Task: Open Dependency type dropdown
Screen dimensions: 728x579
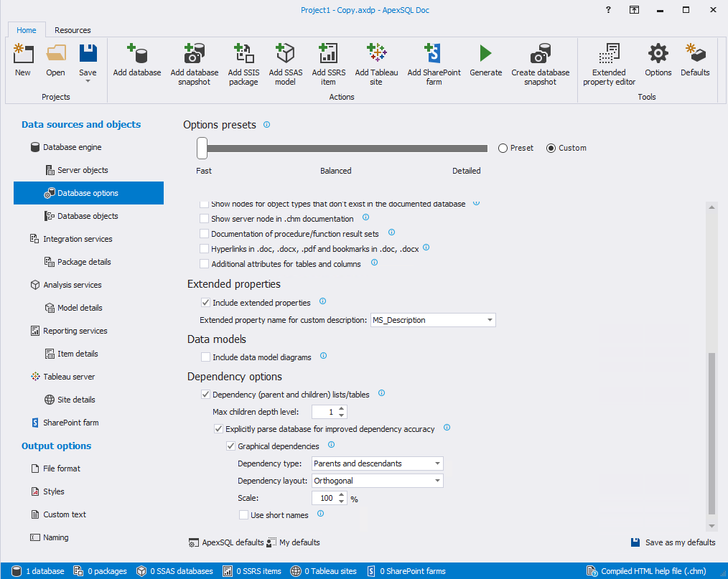Action: (x=437, y=463)
